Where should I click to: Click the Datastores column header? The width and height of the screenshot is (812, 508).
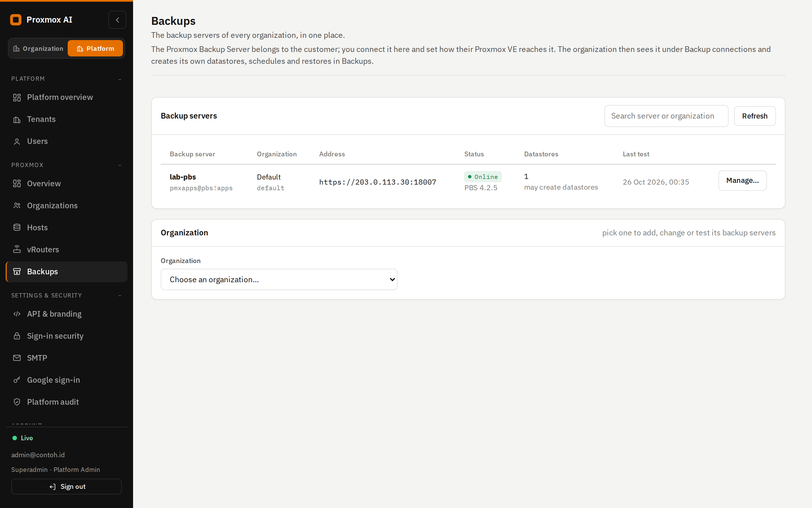tap(541, 154)
